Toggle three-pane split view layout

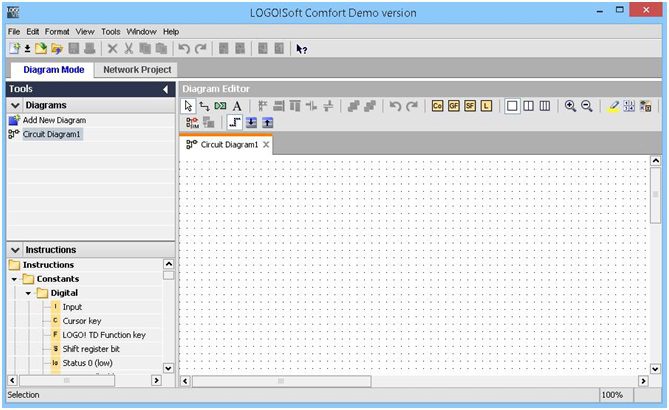[x=545, y=106]
